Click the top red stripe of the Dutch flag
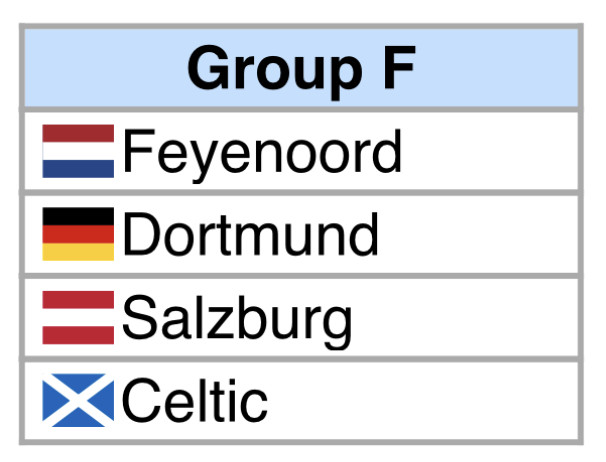The height and width of the screenshot is (462, 606). coord(78,134)
